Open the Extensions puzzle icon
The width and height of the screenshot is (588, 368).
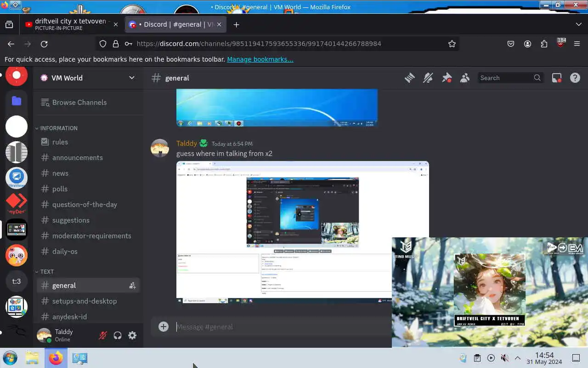pyautogui.click(x=544, y=44)
